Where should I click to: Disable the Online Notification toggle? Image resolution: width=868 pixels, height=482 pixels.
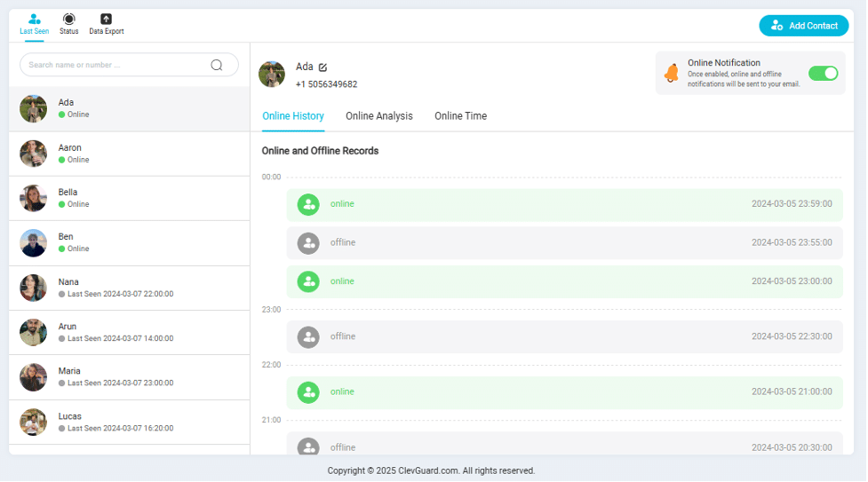point(824,73)
